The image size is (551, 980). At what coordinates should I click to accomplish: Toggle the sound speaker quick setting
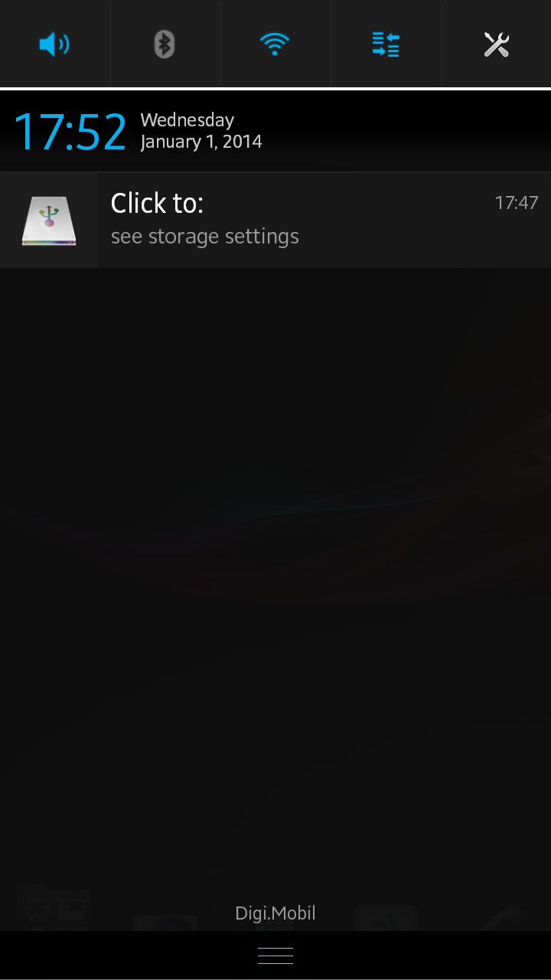tap(54, 44)
